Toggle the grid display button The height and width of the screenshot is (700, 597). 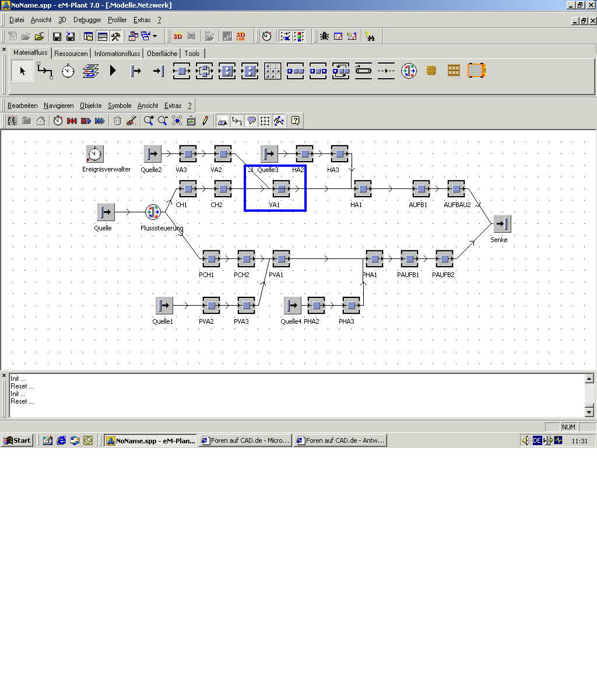pyautogui.click(x=265, y=121)
